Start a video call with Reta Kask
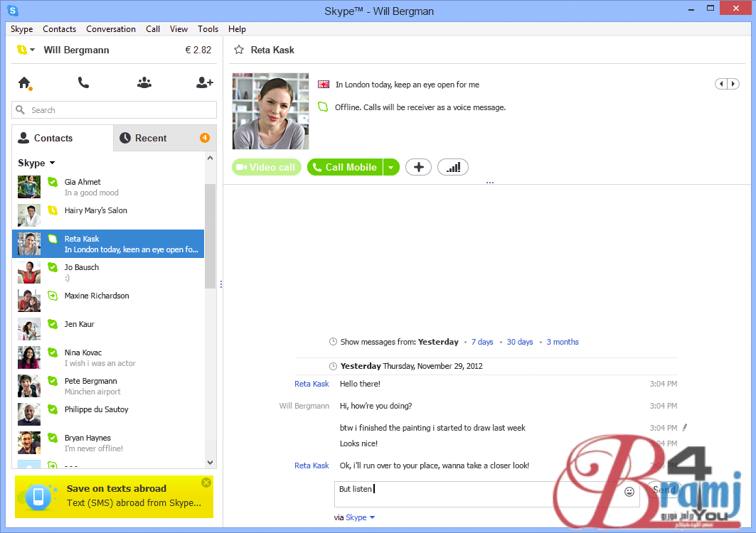Image resolution: width=756 pixels, height=533 pixels. coord(267,167)
